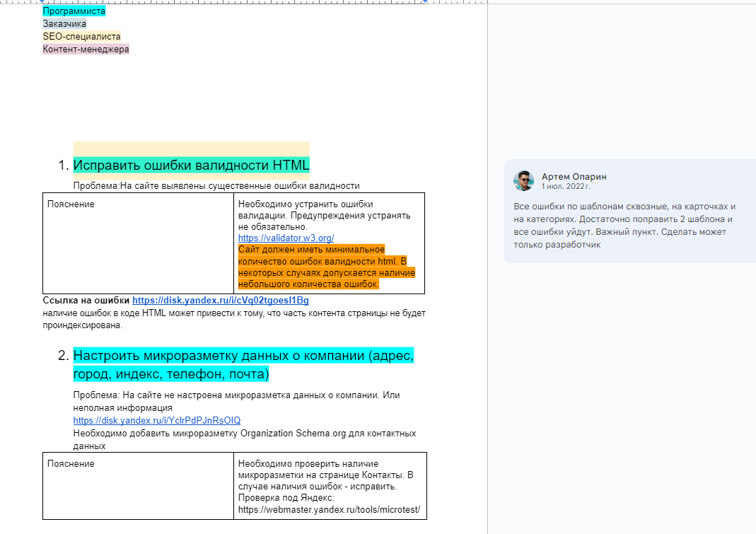The height and width of the screenshot is (534, 756).
Task: Open the validator.w3.org link
Action: pos(286,238)
